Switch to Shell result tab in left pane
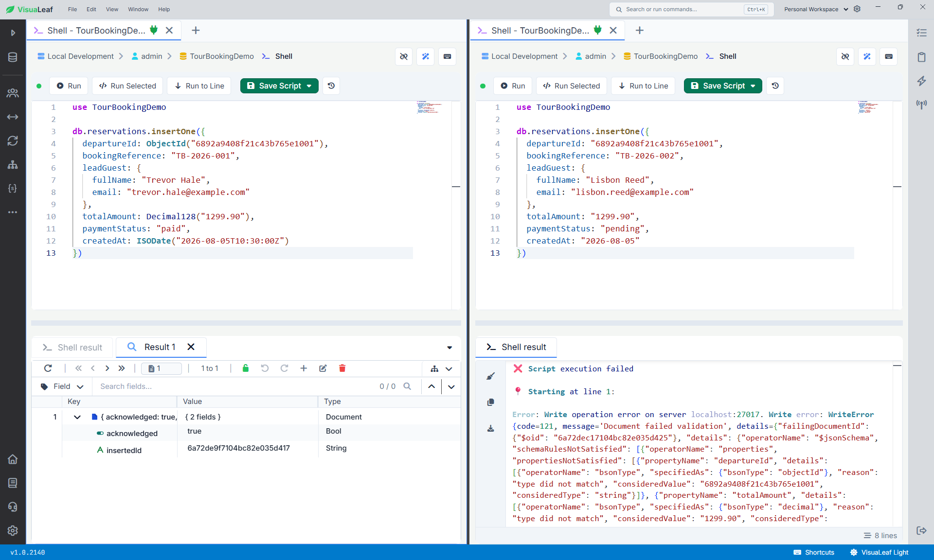934x560 pixels. point(72,348)
